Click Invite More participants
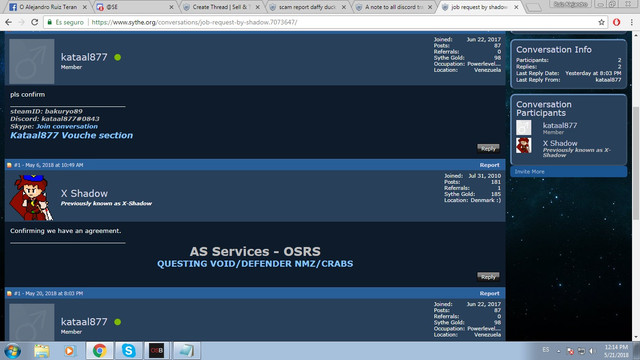Screen dimensions: 640x360 (x=529, y=172)
